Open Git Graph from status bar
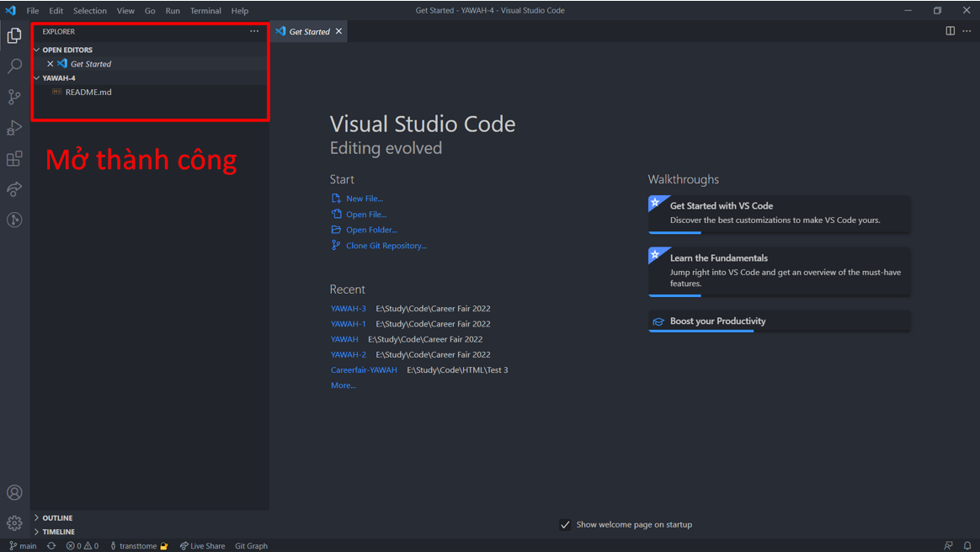 251,546
